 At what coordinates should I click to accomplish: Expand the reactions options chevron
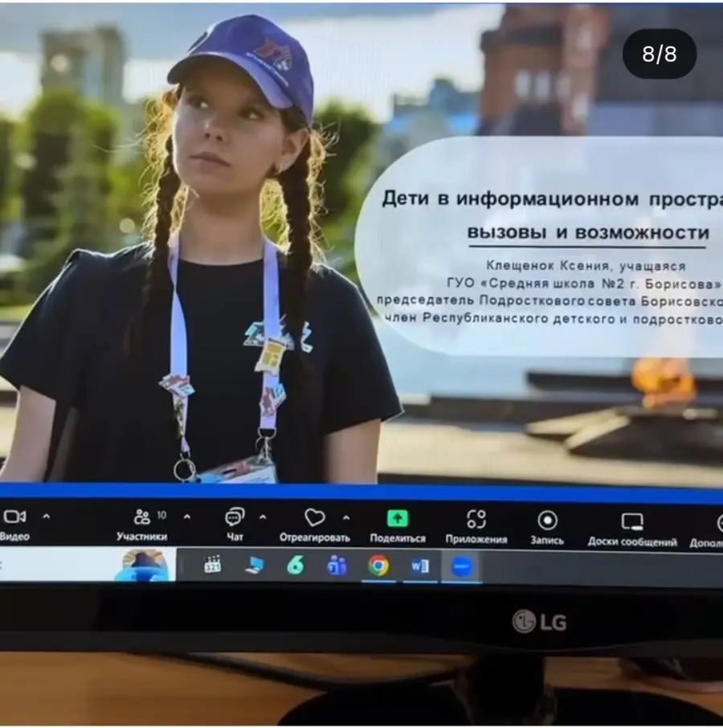(346, 517)
